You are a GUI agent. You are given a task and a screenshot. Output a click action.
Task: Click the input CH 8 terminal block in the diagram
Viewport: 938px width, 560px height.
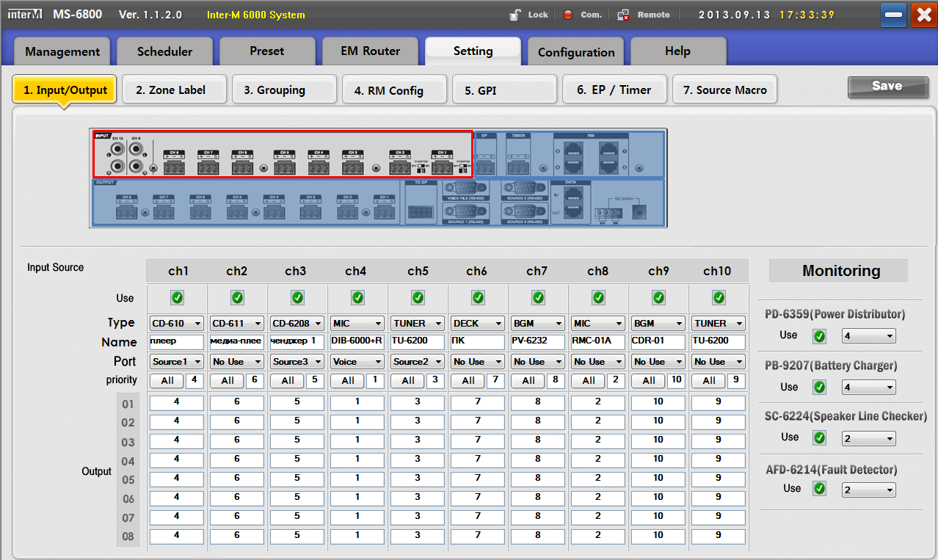(x=173, y=167)
